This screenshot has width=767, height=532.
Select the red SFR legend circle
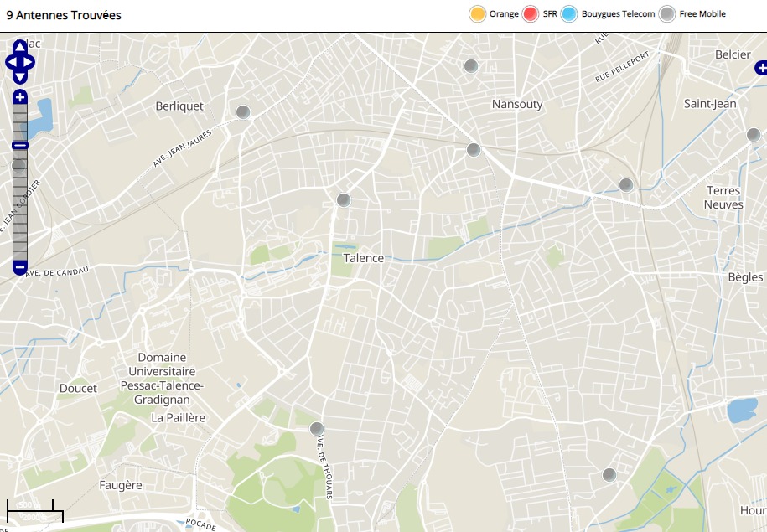coord(531,14)
